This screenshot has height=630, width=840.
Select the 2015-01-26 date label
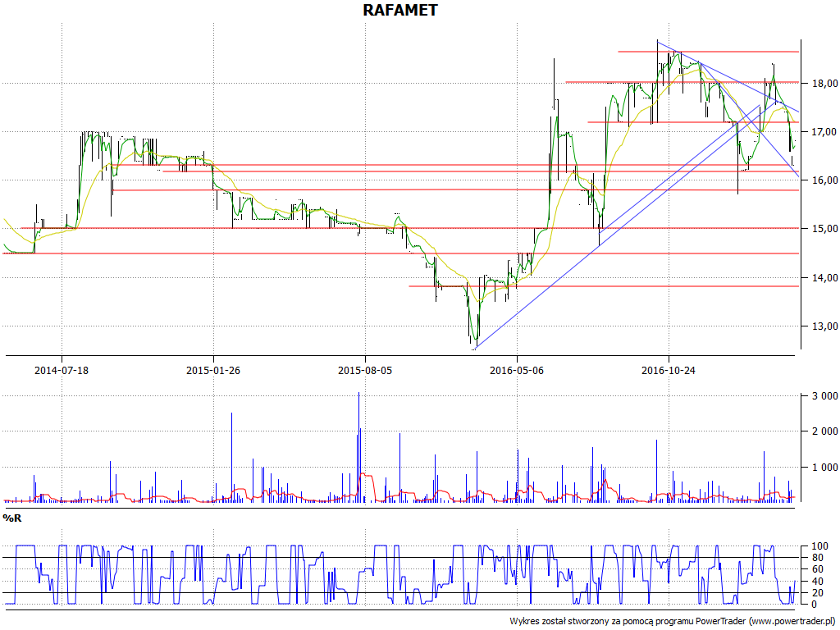coord(213,370)
